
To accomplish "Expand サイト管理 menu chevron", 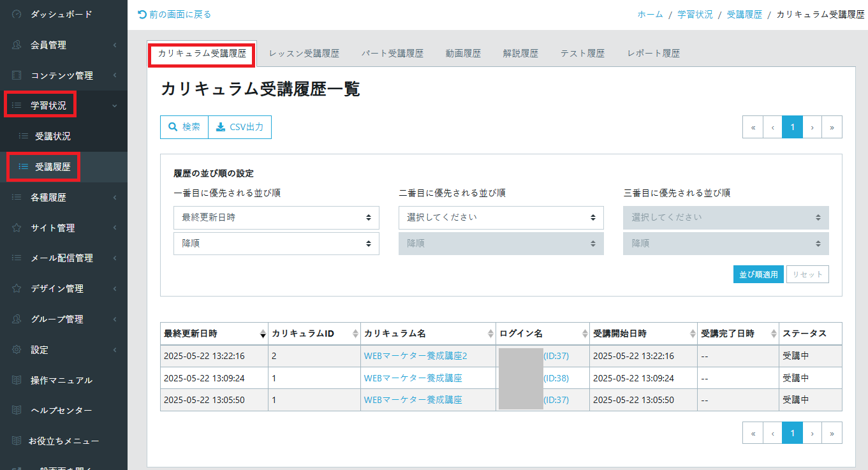I will point(114,228).
